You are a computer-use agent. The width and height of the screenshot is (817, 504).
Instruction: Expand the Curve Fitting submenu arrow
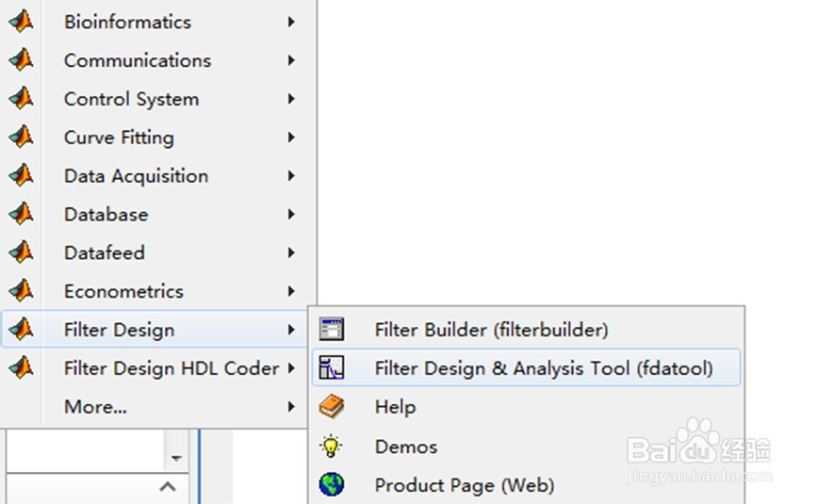[x=291, y=138]
